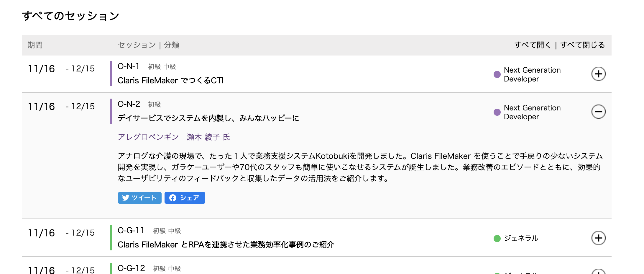
Task: Open all sessions with すべて開く
Action: pyautogui.click(x=533, y=45)
